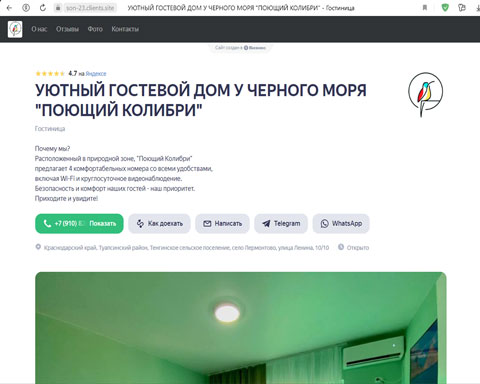Screen dimensions: 480x384
Task: Show the phone number +7 (910)
Action: click(x=79, y=223)
